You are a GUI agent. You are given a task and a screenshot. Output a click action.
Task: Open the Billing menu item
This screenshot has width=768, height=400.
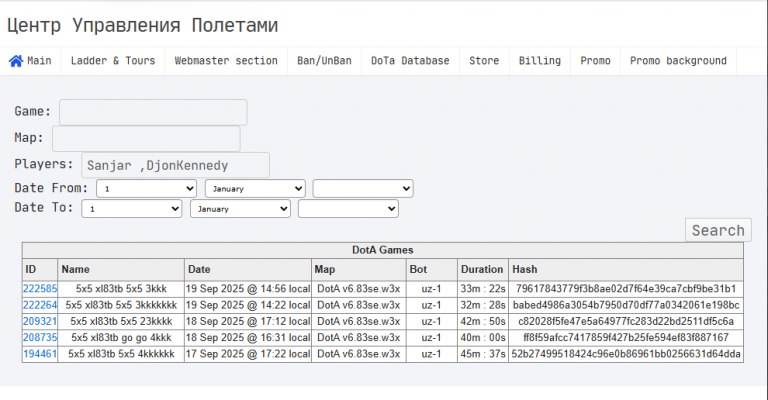(540, 61)
